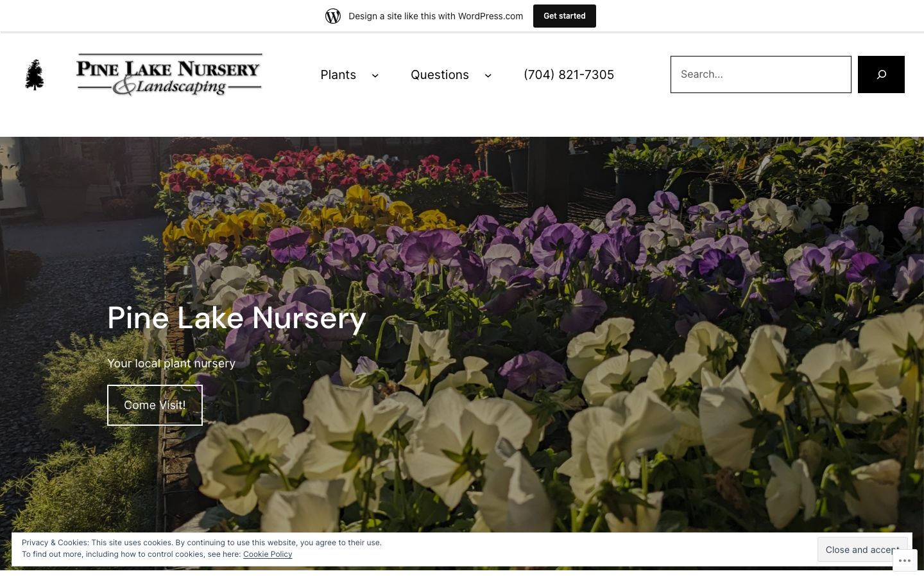Click the Come Visit! button
The image size is (924, 578).
(x=155, y=405)
